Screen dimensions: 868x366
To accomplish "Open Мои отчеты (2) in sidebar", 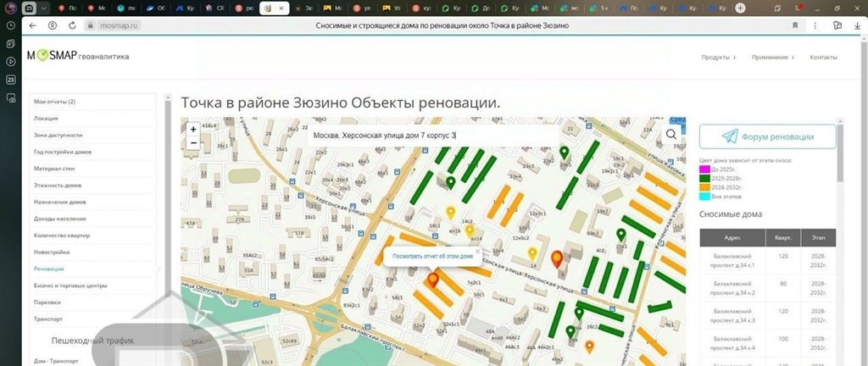I will tap(55, 102).
